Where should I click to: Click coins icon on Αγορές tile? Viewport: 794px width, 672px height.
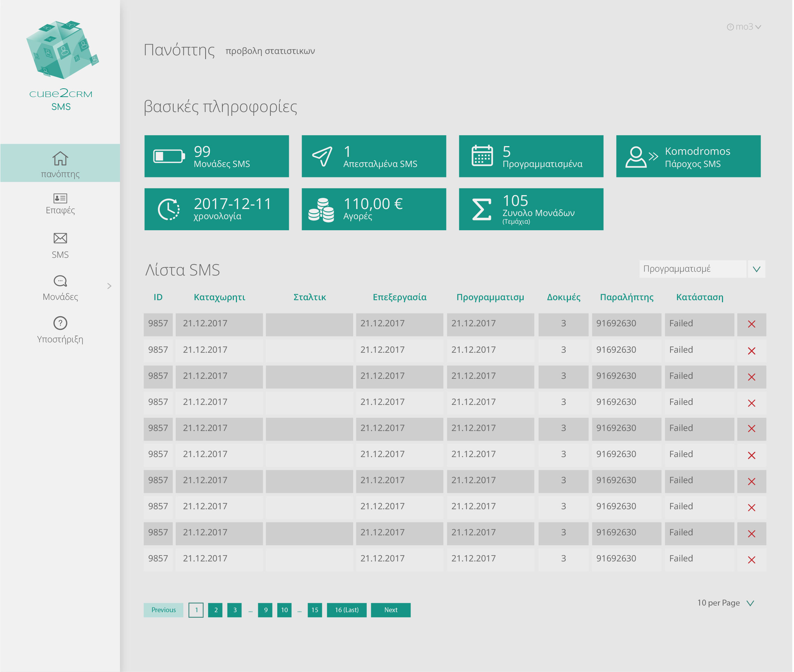(321, 209)
